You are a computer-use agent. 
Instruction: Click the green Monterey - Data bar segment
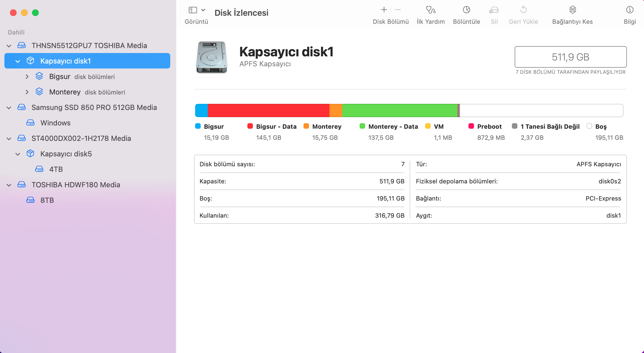[399, 110]
